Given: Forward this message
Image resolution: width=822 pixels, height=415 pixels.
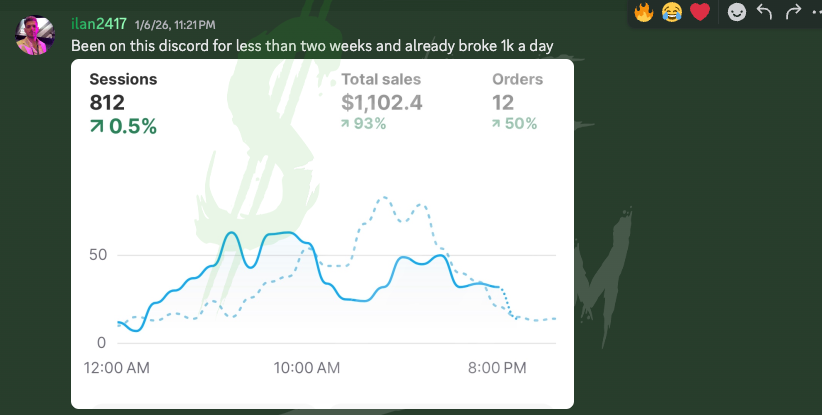Looking at the screenshot, I should (794, 13).
